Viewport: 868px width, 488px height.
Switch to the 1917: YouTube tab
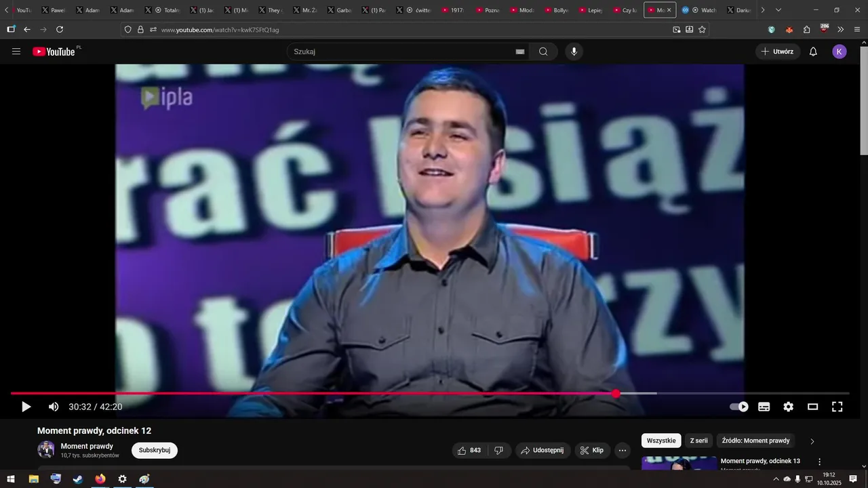coord(453,10)
